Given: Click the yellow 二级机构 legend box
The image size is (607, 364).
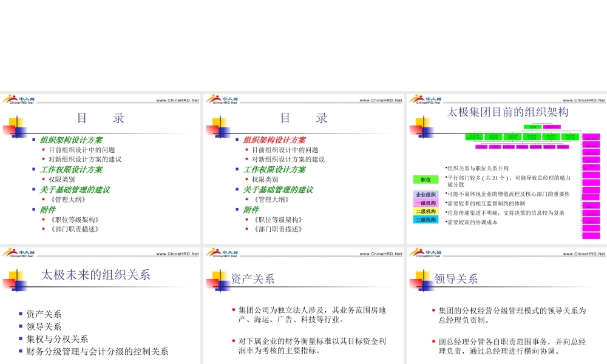Looking at the screenshot, I should tap(426, 211).
